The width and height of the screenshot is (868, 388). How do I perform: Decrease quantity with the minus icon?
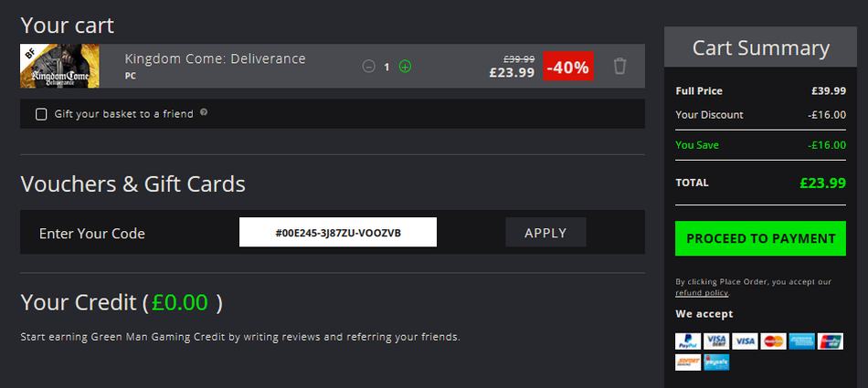[x=369, y=67]
